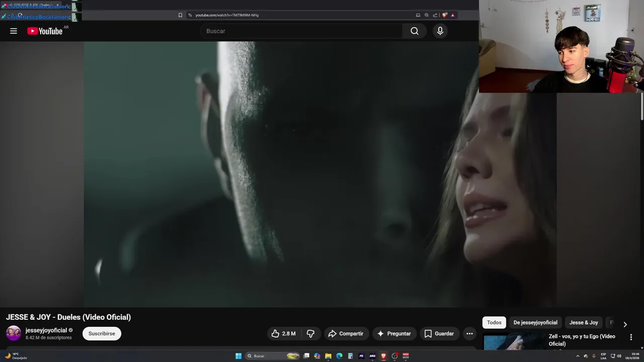This screenshot has height=362, width=644.
Task: Open Task View from the taskbar
Action: [306, 356]
